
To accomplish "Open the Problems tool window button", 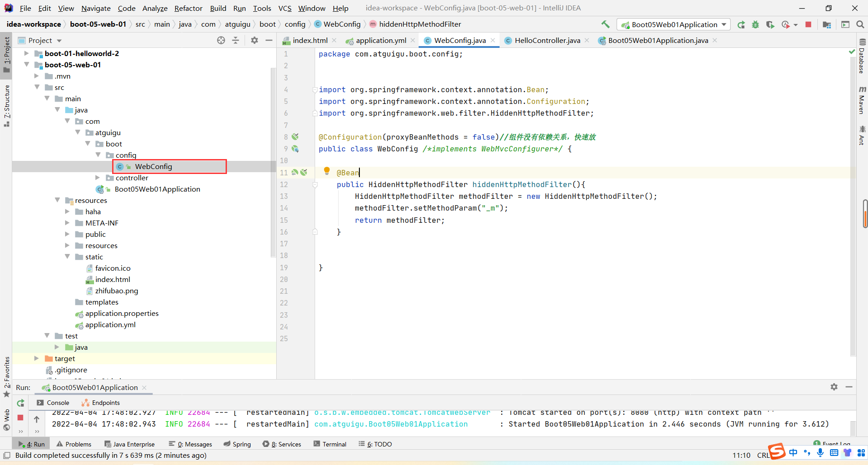I will pos(74,444).
